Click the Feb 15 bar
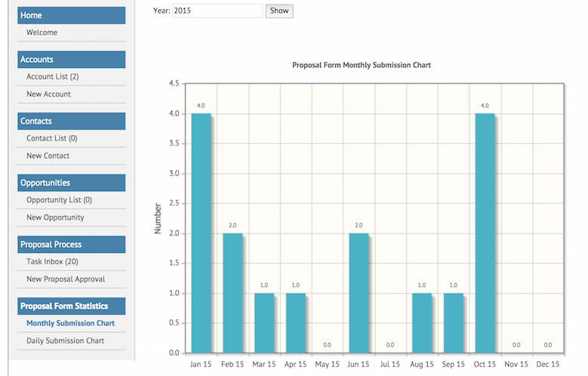The height and width of the screenshot is (376, 588). click(232, 293)
